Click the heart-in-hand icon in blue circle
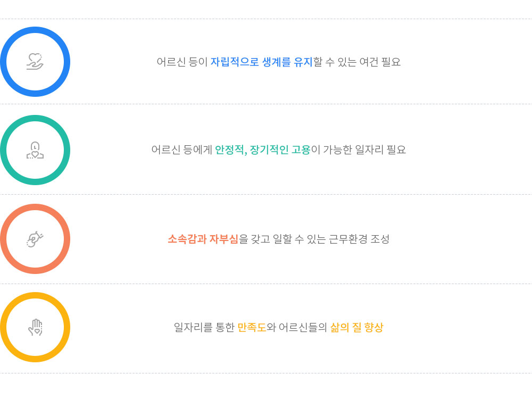Image resolution: width=532 pixels, height=399 pixels. tap(35, 61)
